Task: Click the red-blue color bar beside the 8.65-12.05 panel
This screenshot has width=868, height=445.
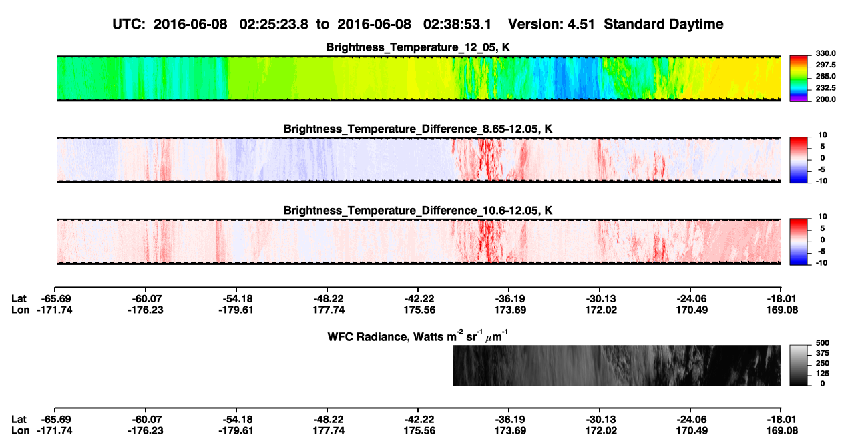Action: click(x=799, y=160)
